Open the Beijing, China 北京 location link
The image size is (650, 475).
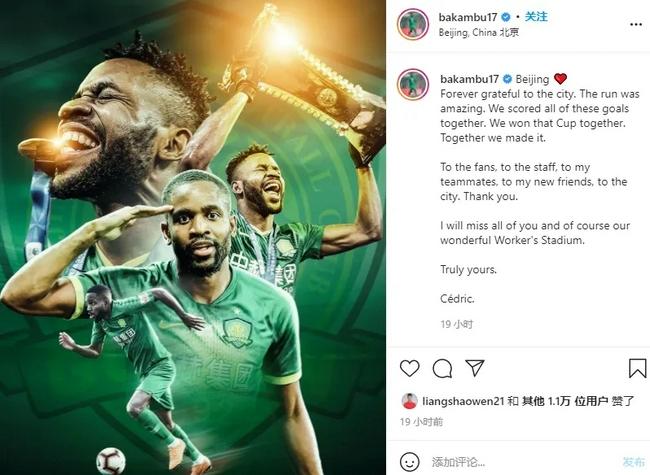[478, 32]
